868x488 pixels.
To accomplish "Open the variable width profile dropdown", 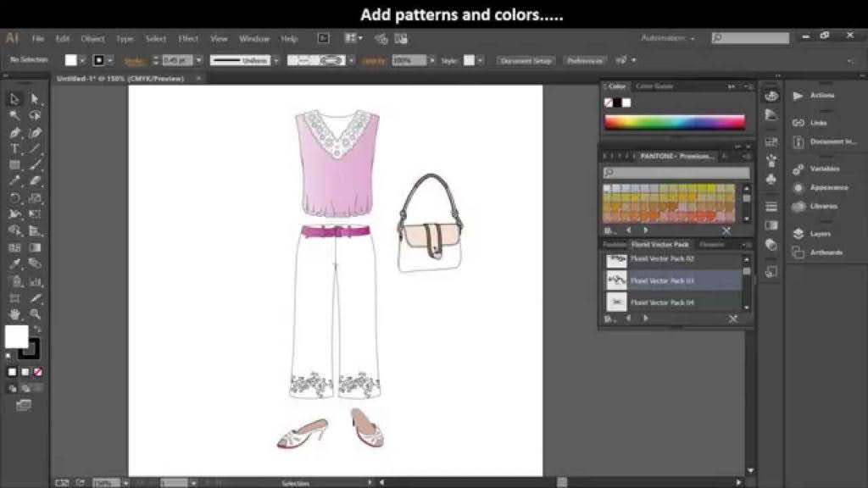I will coord(276,61).
